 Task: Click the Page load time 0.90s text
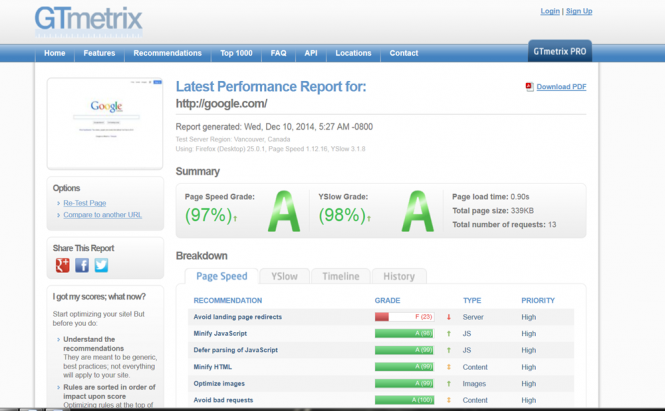point(491,197)
